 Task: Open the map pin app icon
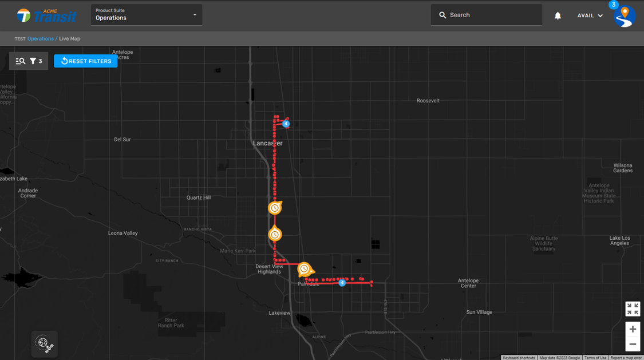click(625, 17)
